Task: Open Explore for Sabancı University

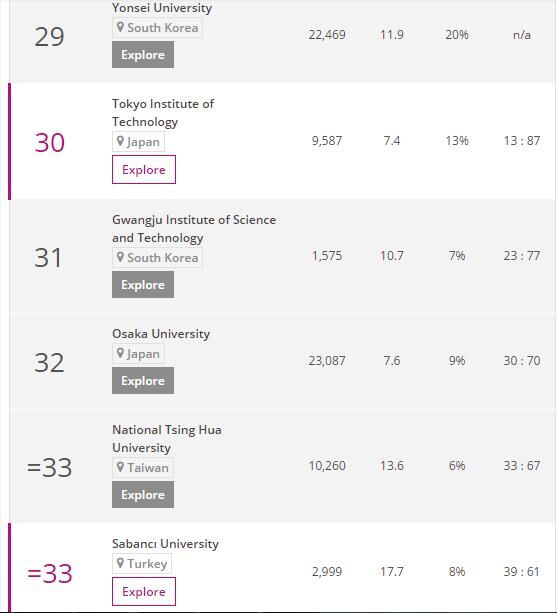Action: coord(144,591)
